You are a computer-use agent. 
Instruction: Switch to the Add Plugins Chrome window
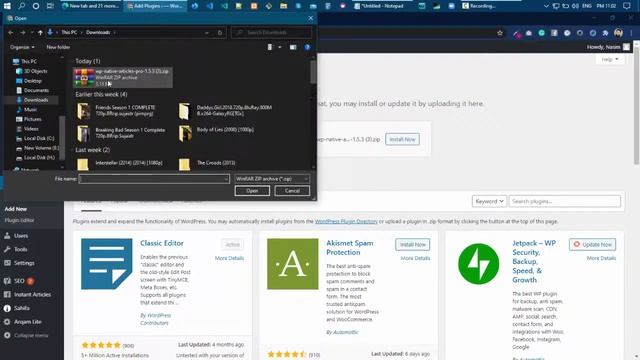[155, 6]
